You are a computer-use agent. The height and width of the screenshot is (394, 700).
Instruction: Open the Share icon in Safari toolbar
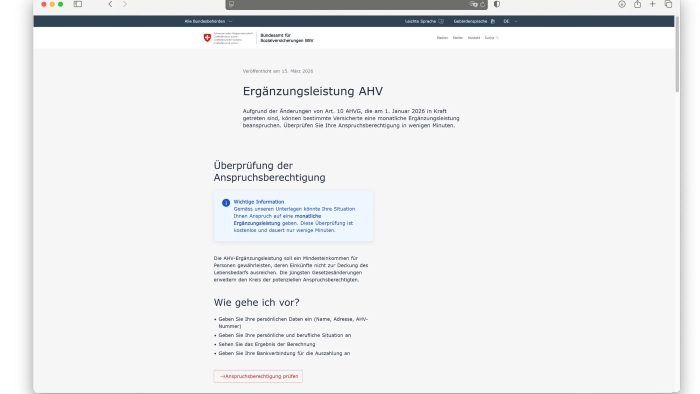[x=638, y=4]
